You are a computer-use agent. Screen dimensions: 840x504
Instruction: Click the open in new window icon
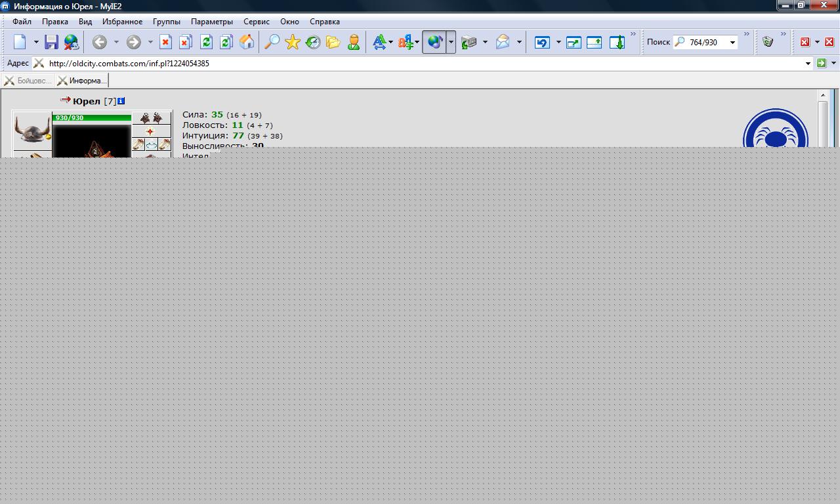click(574, 42)
